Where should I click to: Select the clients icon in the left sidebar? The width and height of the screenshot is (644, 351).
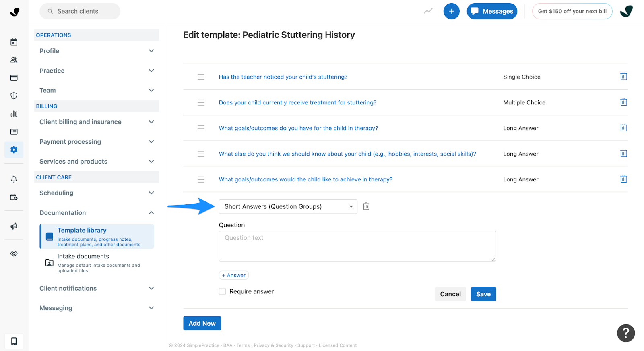coord(14,60)
